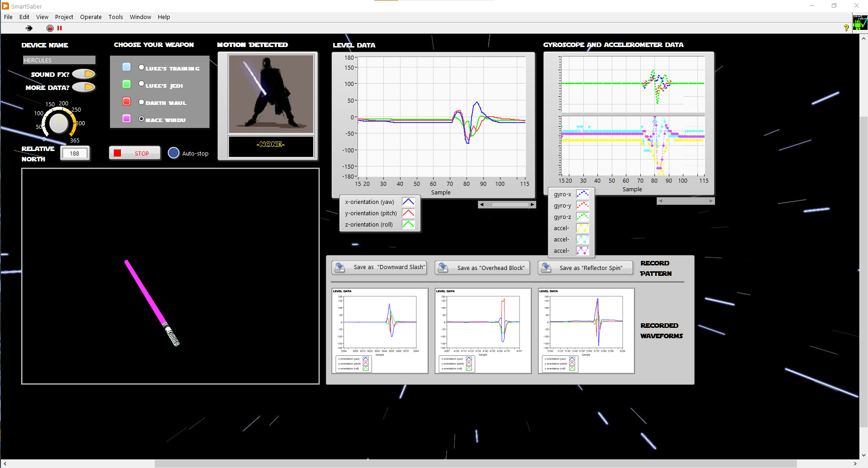Click the HERCULES device name field
The image size is (868, 468).
pos(59,60)
